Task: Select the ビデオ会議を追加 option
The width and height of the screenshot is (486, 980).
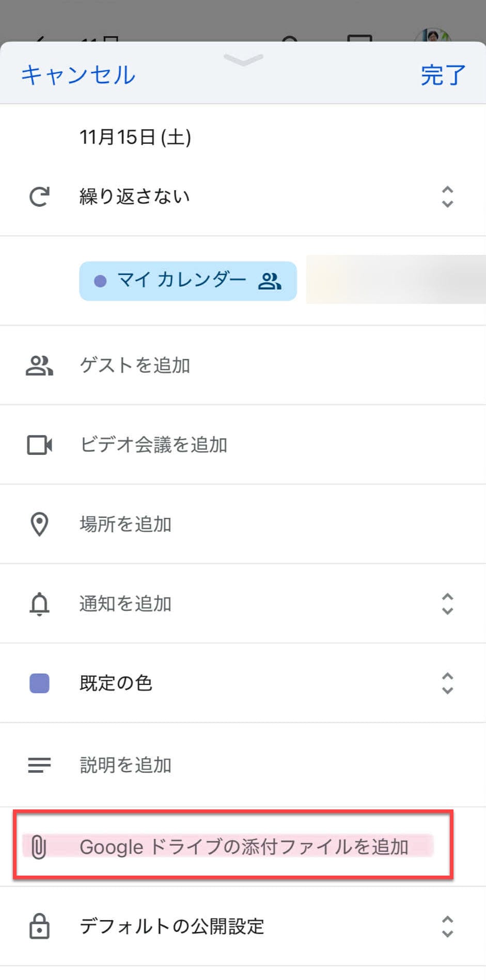Action: click(x=154, y=445)
